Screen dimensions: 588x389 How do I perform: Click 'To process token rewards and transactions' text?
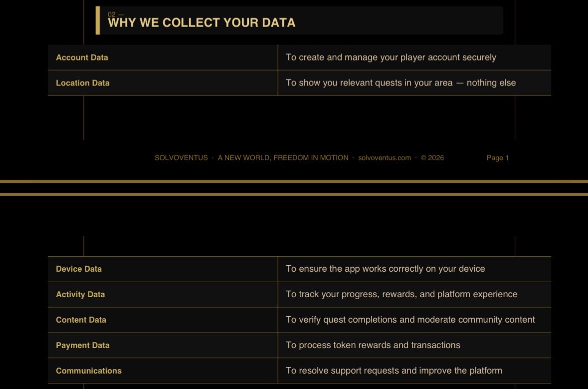coord(373,346)
